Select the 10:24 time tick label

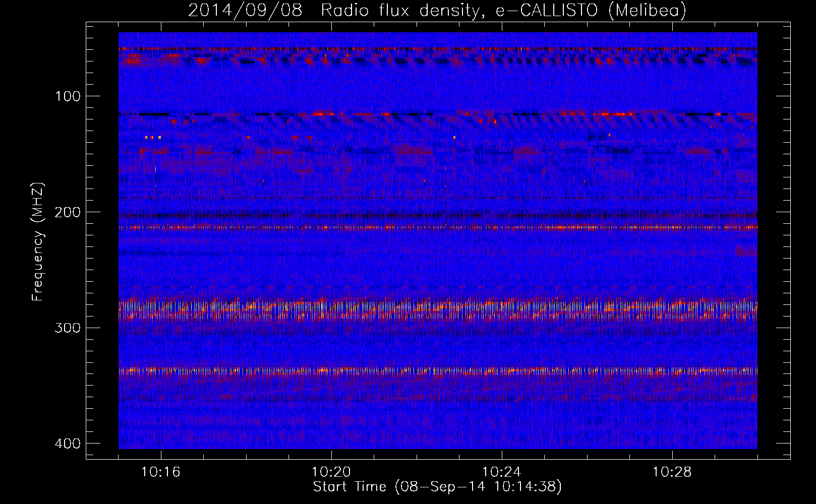(502, 472)
